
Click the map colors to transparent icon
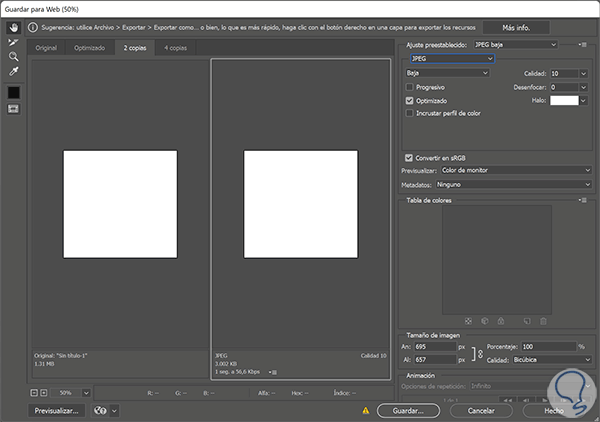coord(468,321)
